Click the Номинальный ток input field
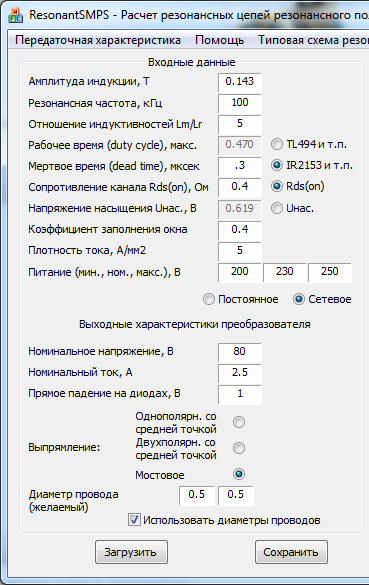The image size is (369, 585). tap(240, 373)
